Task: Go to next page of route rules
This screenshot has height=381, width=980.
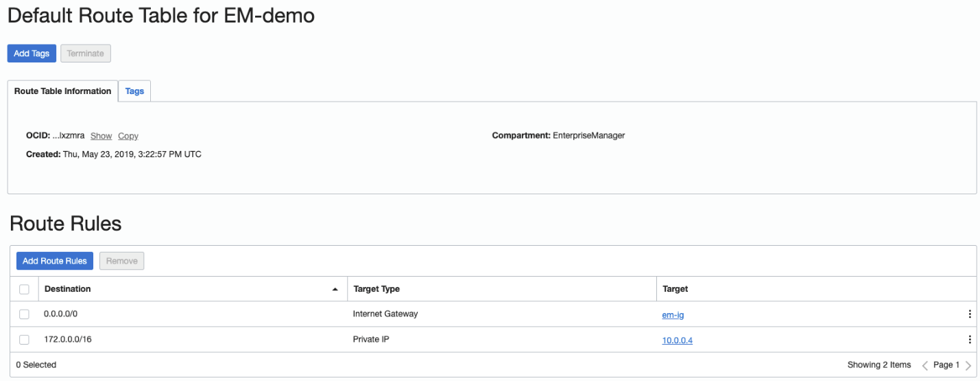Action: [x=968, y=365]
